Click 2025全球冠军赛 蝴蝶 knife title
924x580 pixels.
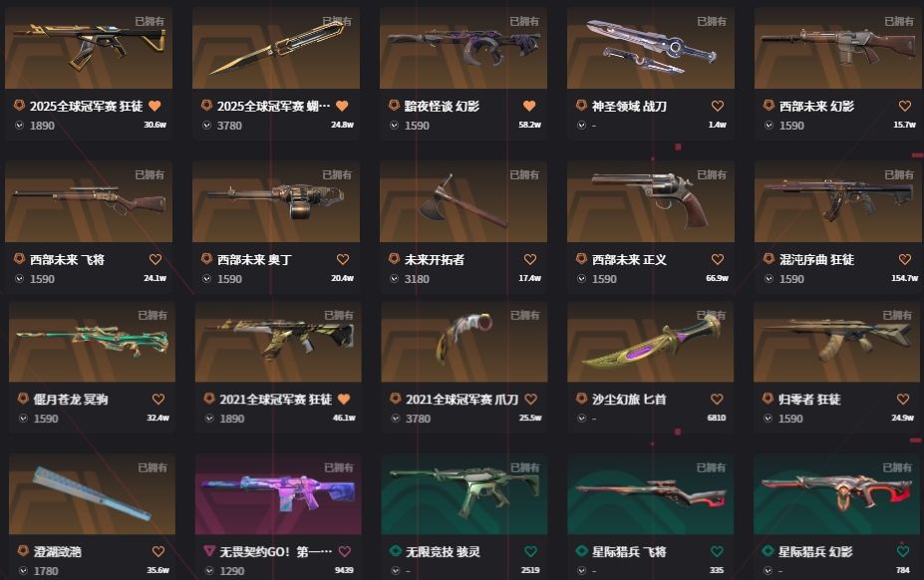(273, 106)
